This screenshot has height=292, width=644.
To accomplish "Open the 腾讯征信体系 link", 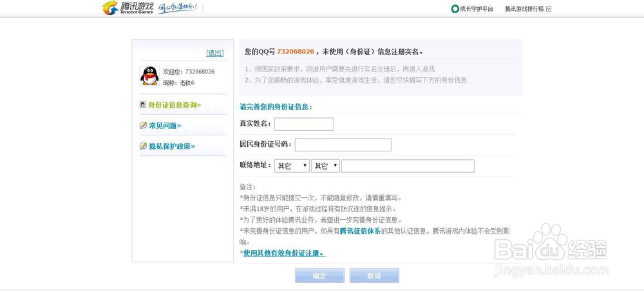I will click(360, 231).
